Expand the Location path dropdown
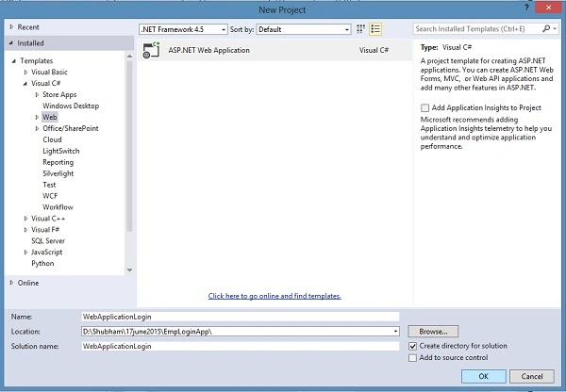The height and width of the screenshot is (392, 566). [395, 332]
